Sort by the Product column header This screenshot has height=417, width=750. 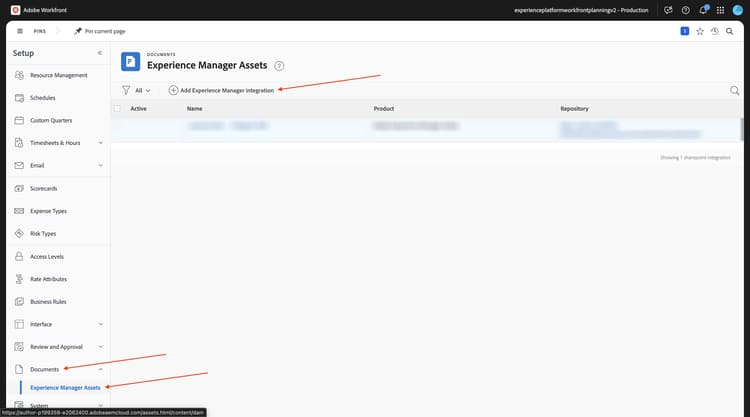[x=384, y=109]
